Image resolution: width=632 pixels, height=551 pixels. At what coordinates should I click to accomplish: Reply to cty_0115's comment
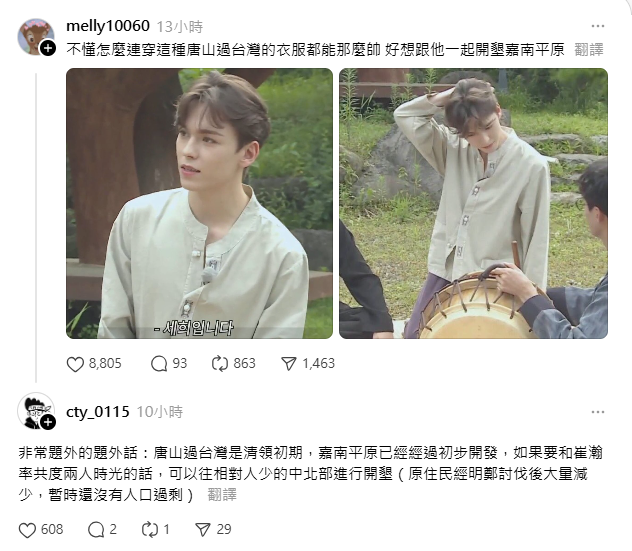96,530
